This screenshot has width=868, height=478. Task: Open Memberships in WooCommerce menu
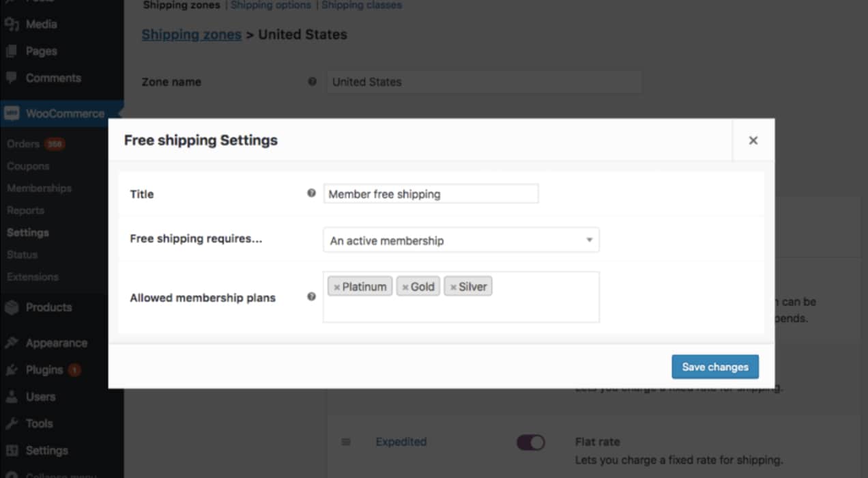coord(39,188)
